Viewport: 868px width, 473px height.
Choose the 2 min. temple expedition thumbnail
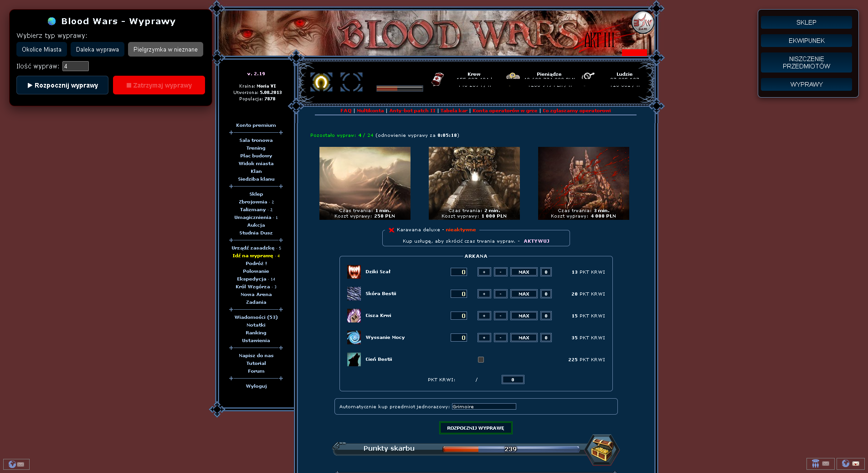(x=474, y=183)
